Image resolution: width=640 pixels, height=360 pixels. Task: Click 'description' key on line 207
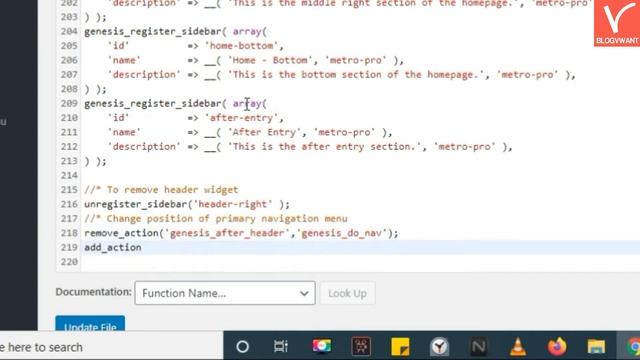(x=144, y=75)
